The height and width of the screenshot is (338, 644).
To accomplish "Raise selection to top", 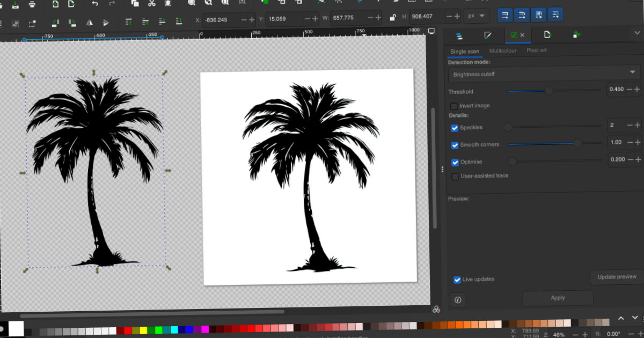I will [128, 22].
